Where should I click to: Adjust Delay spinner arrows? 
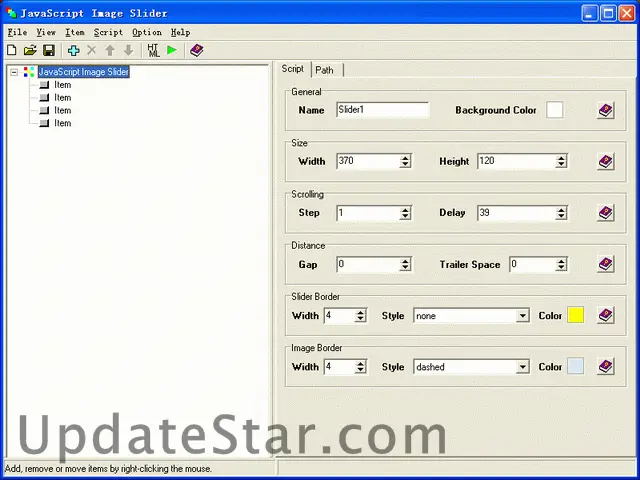click(x=561, y=213)
